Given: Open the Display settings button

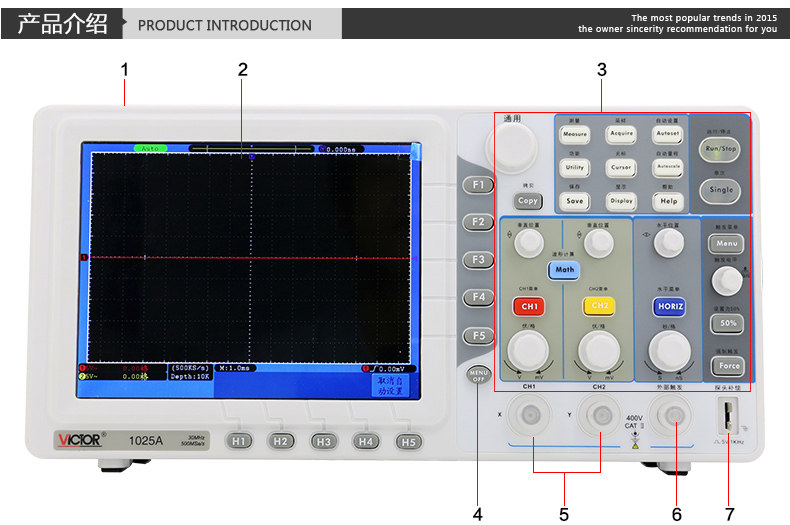Looking at the screenshot, I should 621,201.
